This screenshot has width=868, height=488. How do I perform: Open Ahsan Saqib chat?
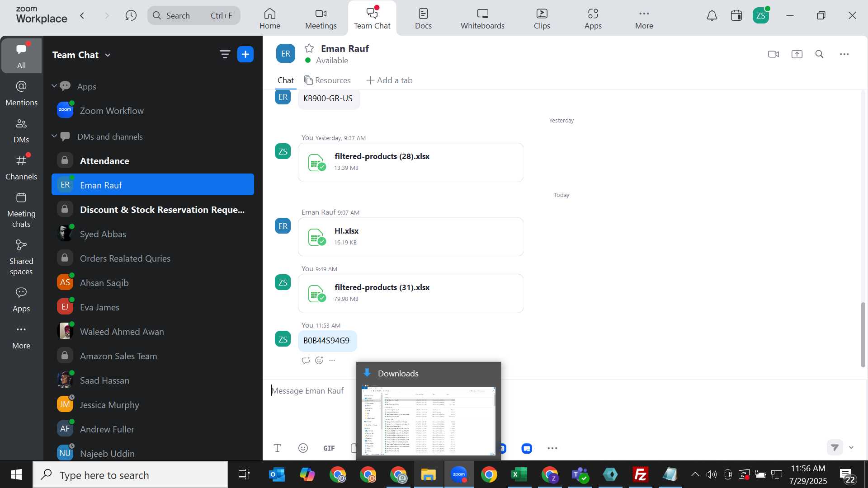coord(153,282)
